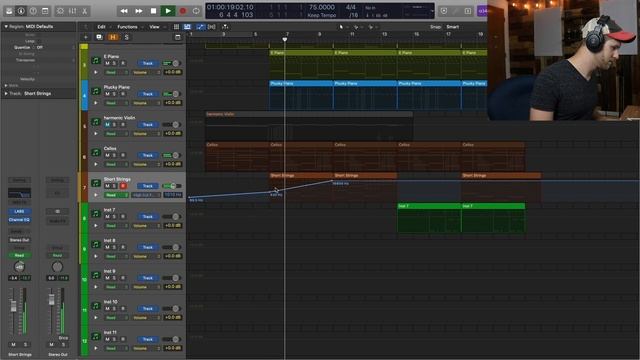This screenshot has height=360, width=640.
Task: Record-enable the Plucky Piano track
Action: click(123, 94)
